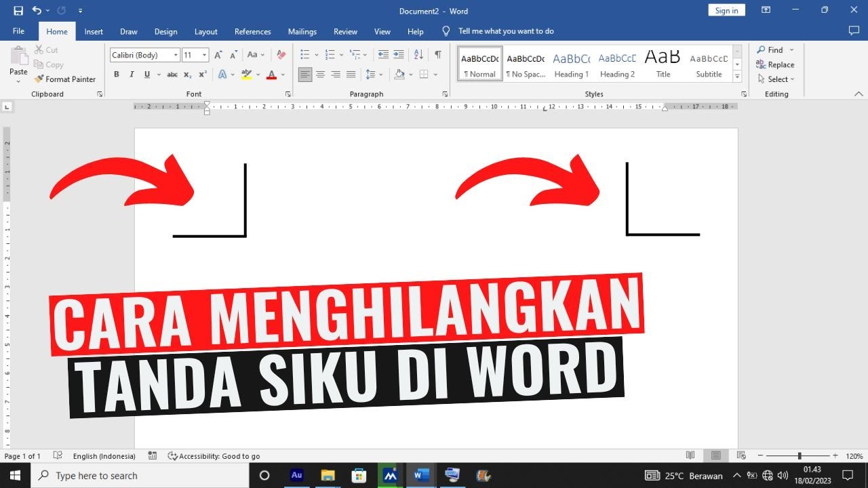Sort the selected text alphabetically
Screen dimensions: 868x488
pos(418,55)
